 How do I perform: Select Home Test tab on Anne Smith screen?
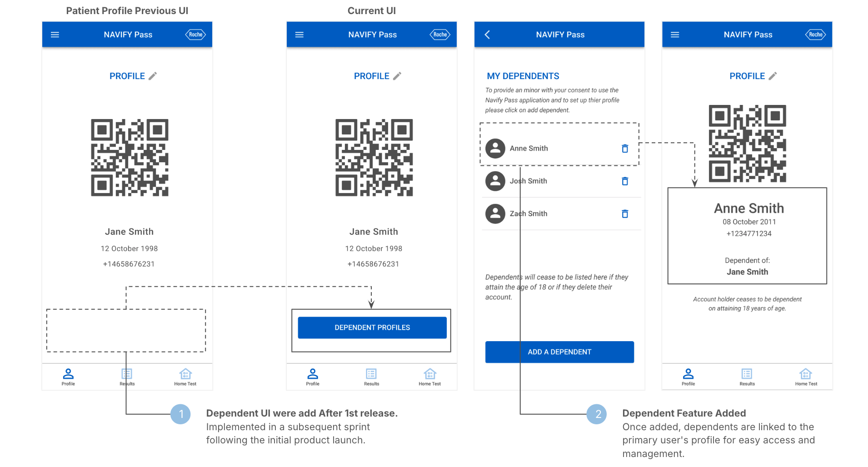click(806, 377)
